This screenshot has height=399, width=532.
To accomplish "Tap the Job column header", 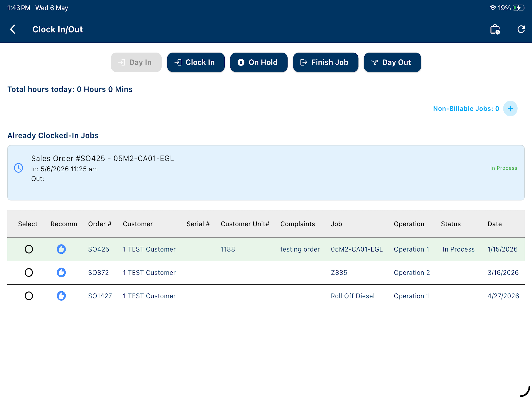I will click(336, 224).
